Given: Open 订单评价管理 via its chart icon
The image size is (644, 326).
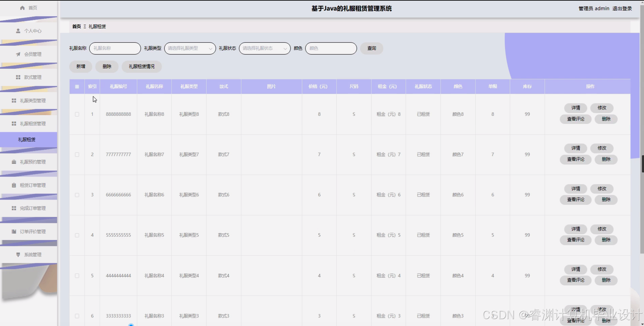Looking at the screenshot, I should point(14,231).
